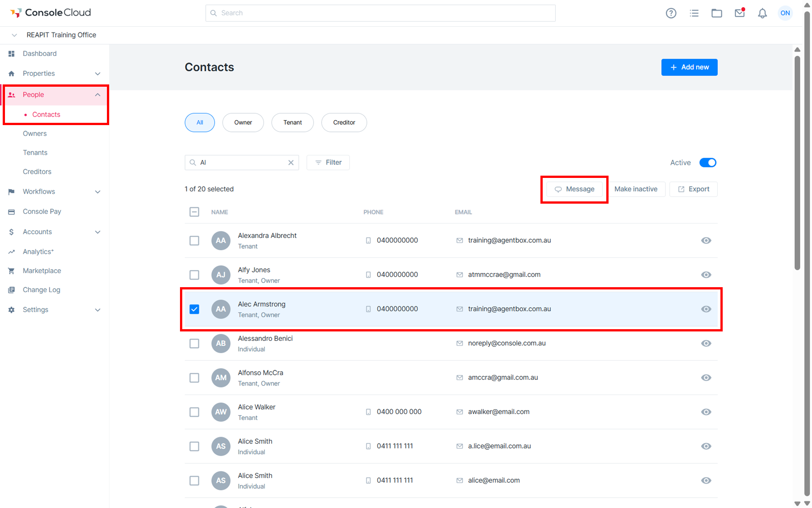Click the select-all checkbox in table header

(x=194, y=212)
